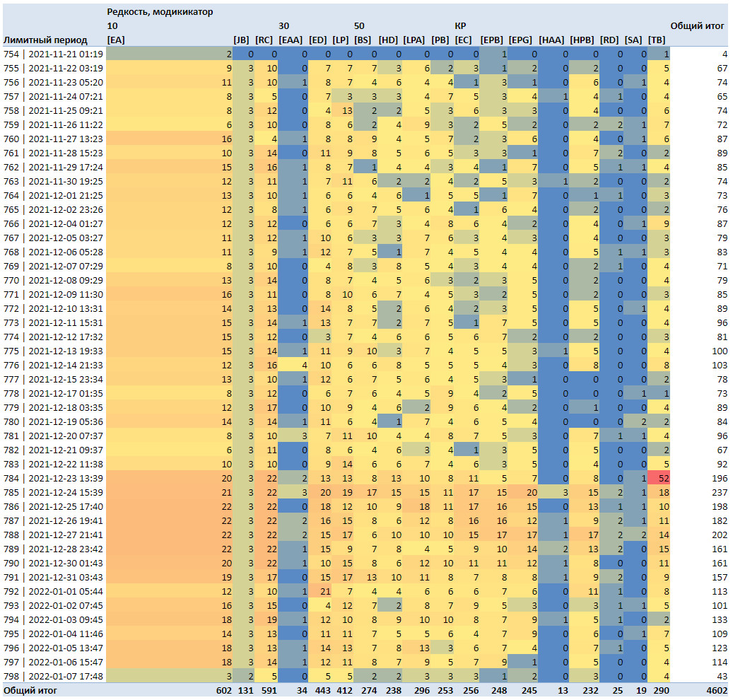Click the [TB] column total 290
The image size is (733, 700).
point(660,691)
